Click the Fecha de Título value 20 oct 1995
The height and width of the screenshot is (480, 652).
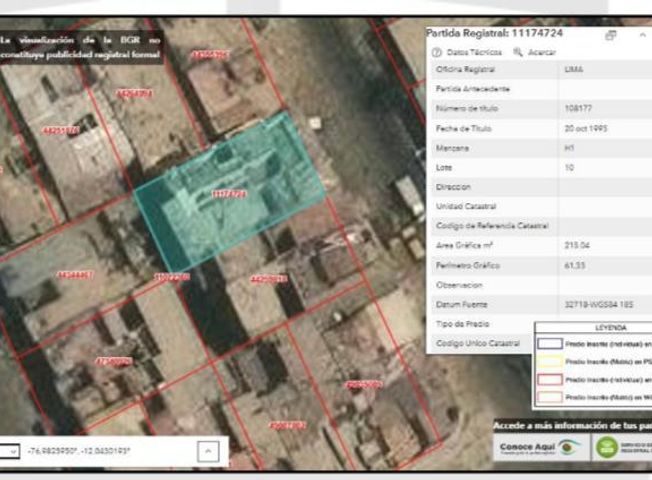[586, 129]
